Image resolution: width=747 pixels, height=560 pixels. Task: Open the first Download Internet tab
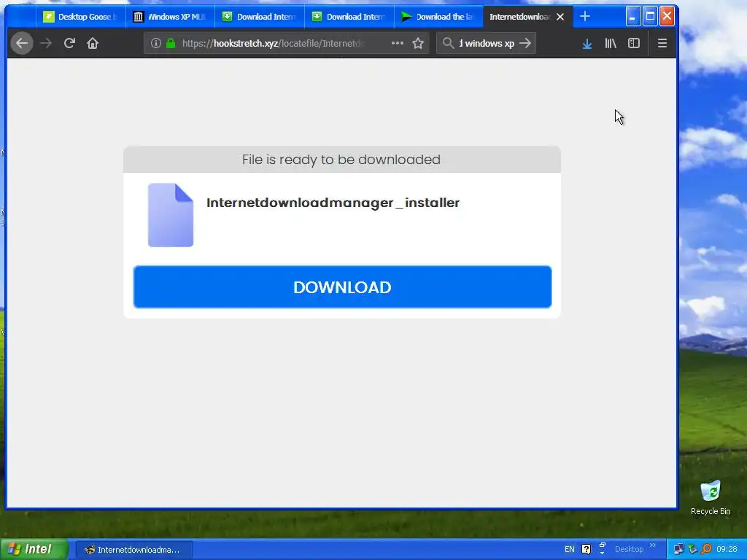tap(260, 17)
